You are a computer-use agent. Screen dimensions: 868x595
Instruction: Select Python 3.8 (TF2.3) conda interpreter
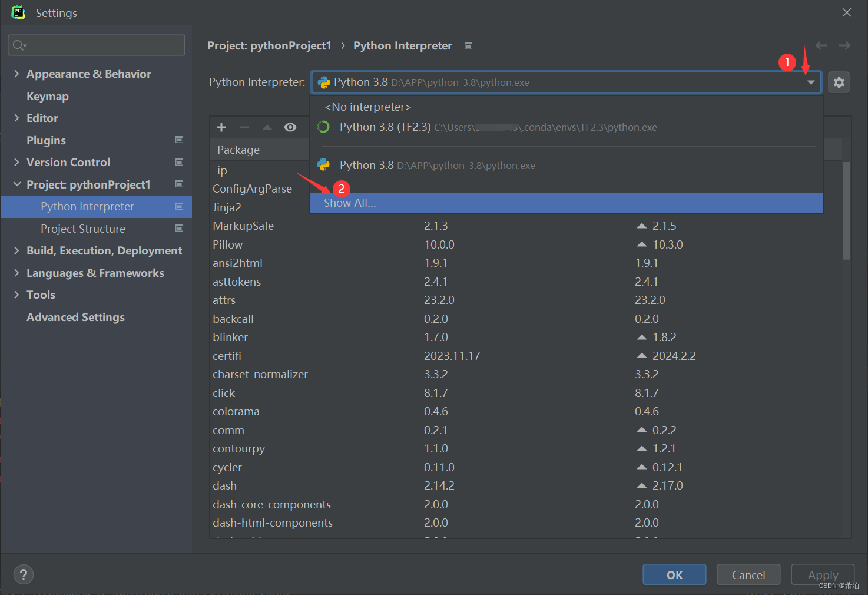pyautogui.click(x=566, y=127)
